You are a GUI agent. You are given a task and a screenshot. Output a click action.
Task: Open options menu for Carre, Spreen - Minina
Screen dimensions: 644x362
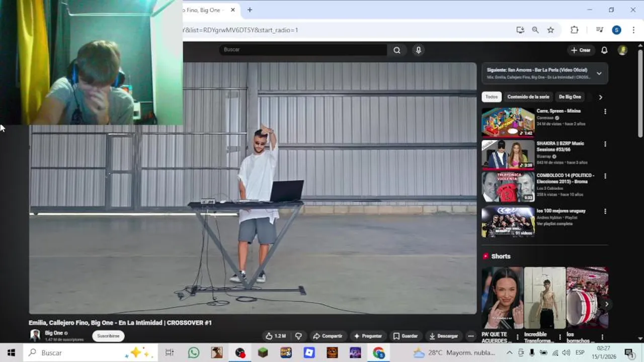pyautogui.click(x=605, y=112)
